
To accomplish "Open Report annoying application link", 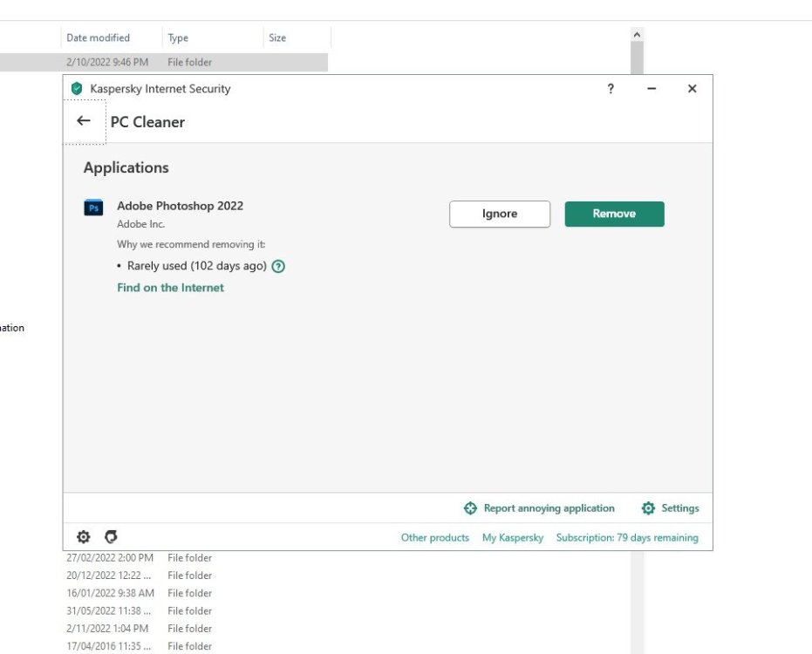I will (x=549, y=508).
